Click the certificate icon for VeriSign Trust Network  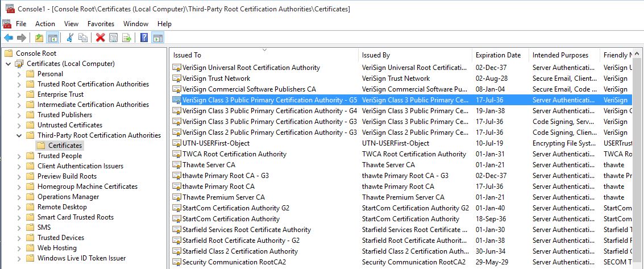pyautogui.click(x=177, y=78)
